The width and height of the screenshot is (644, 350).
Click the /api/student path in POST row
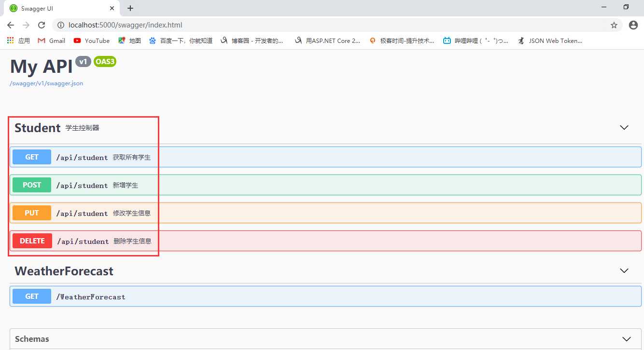pos(82,186)
